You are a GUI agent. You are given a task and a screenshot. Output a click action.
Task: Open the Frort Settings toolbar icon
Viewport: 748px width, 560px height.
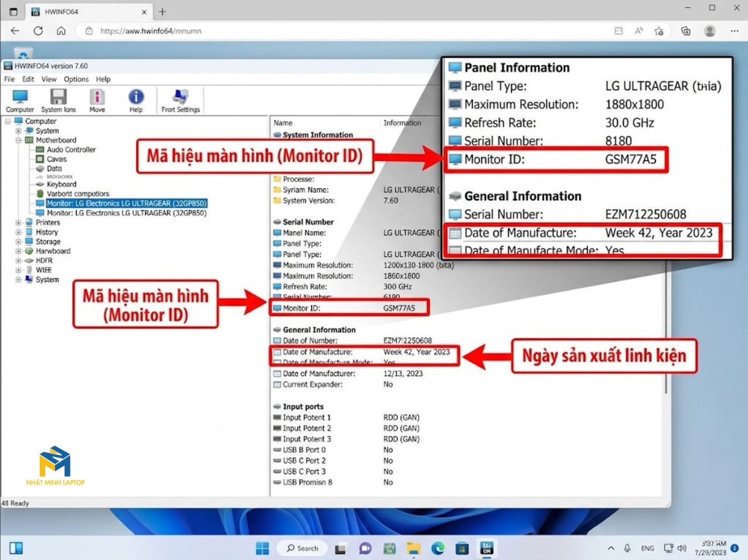point(181,97)
